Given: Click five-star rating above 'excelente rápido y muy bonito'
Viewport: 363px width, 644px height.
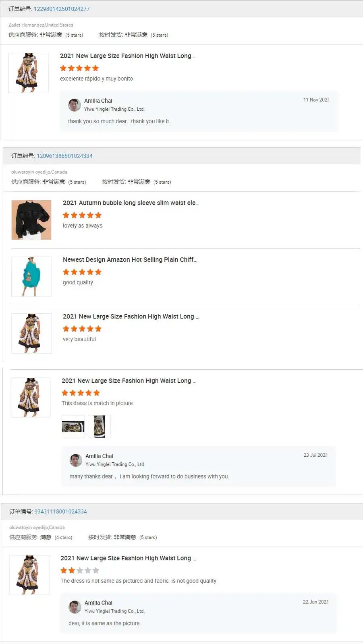Looking at the screenshot, I should 79,68.
